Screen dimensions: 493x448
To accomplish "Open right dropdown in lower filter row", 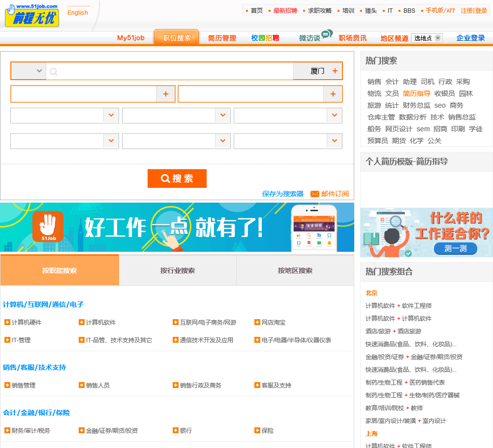I will pos(288,141).
